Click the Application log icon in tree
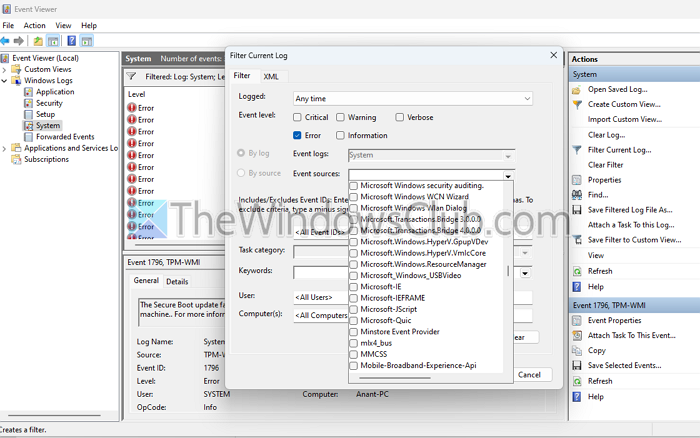Image resolution: width=700 pixels, height=438 pixels. click(x=28, y=92)
